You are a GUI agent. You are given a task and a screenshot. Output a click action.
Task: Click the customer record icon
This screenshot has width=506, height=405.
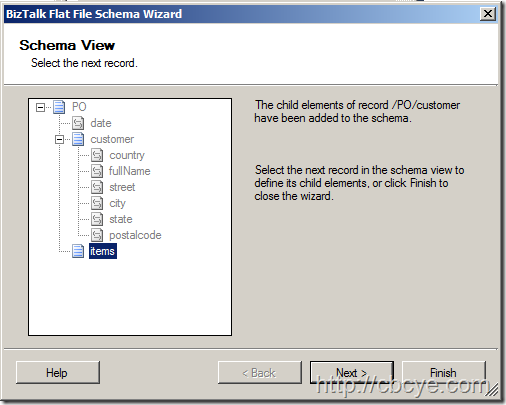[78, 139]
